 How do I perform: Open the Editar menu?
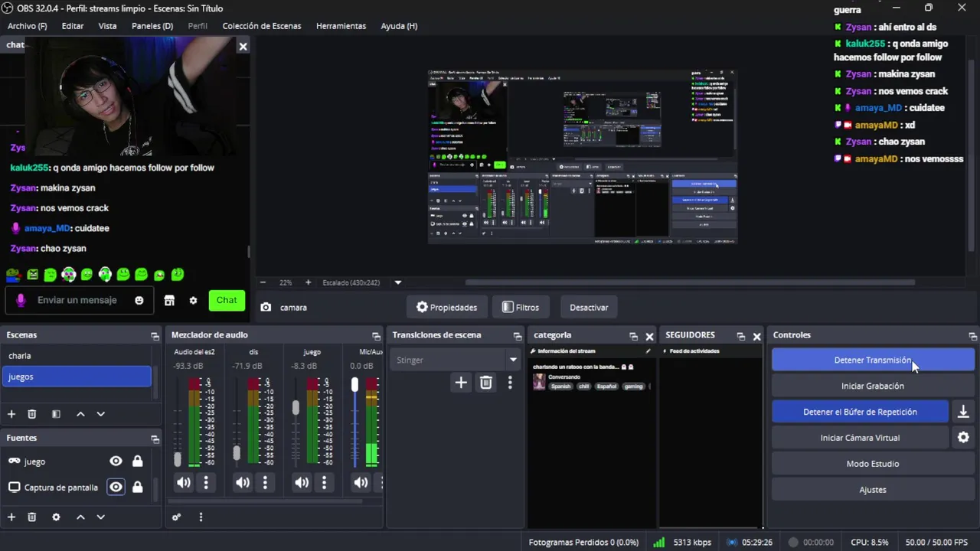[73, 26]
